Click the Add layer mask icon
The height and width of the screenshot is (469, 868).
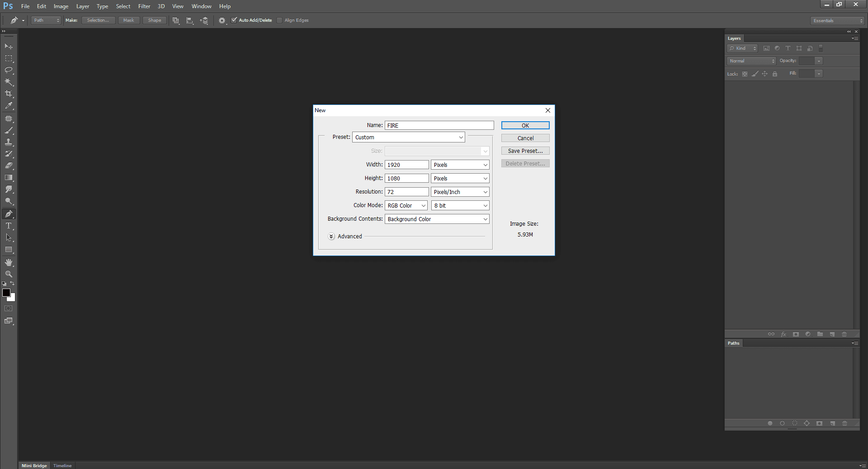[x=796, y=334]
